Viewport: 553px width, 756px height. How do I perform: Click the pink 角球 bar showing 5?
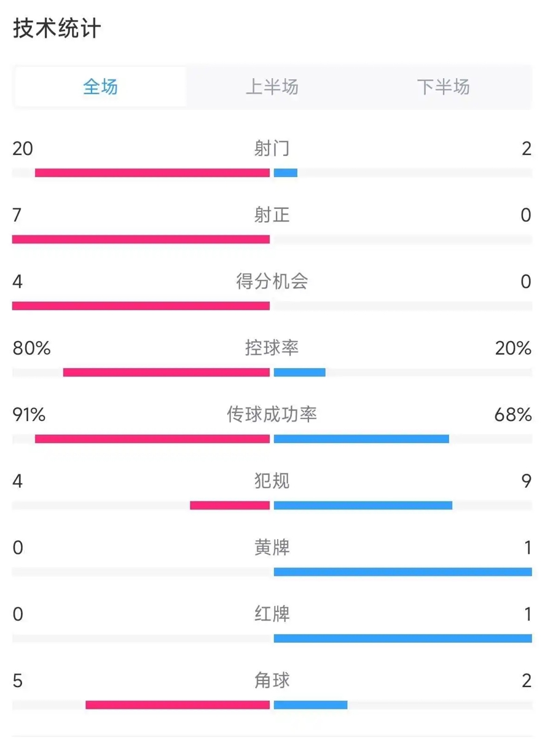tap(178, 705)
